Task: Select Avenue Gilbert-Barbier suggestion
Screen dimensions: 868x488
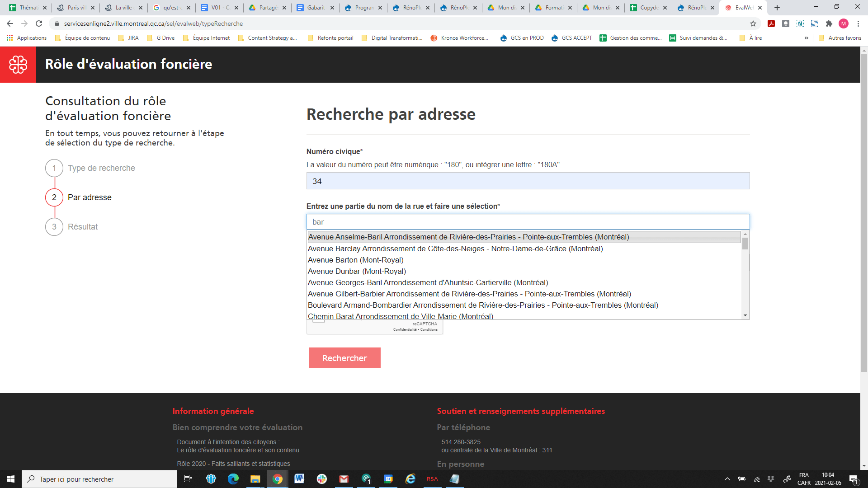Action: [524, 294]
